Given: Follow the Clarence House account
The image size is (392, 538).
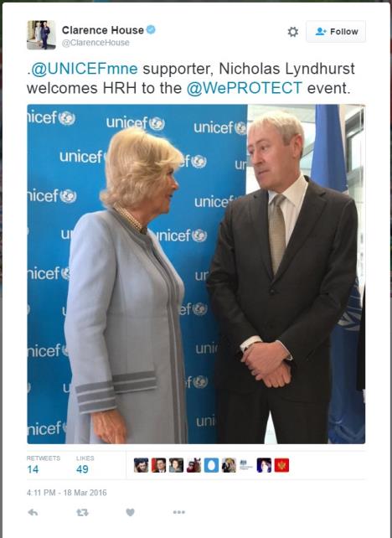Looking at the screenshot, I should pos(336,32).
